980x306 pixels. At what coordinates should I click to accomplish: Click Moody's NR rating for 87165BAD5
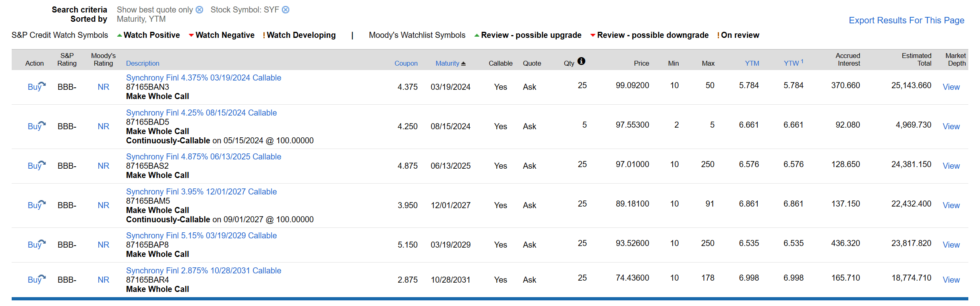click(104, 126)
